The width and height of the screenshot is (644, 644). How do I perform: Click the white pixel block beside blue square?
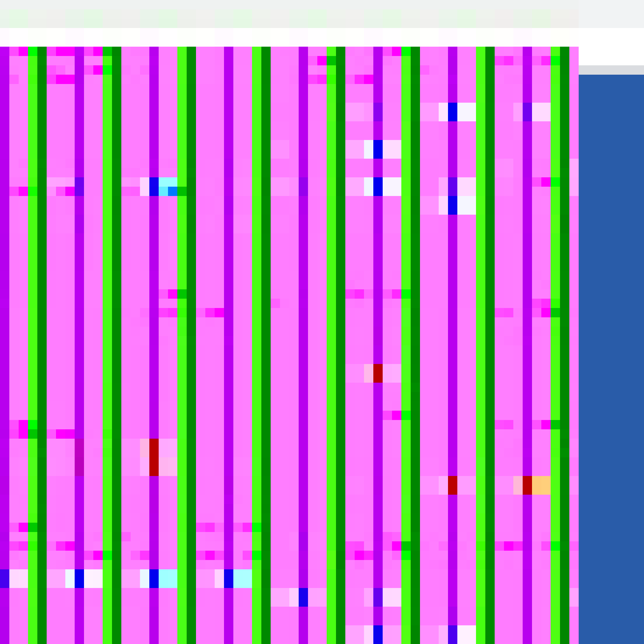click(x=466, y=112)
